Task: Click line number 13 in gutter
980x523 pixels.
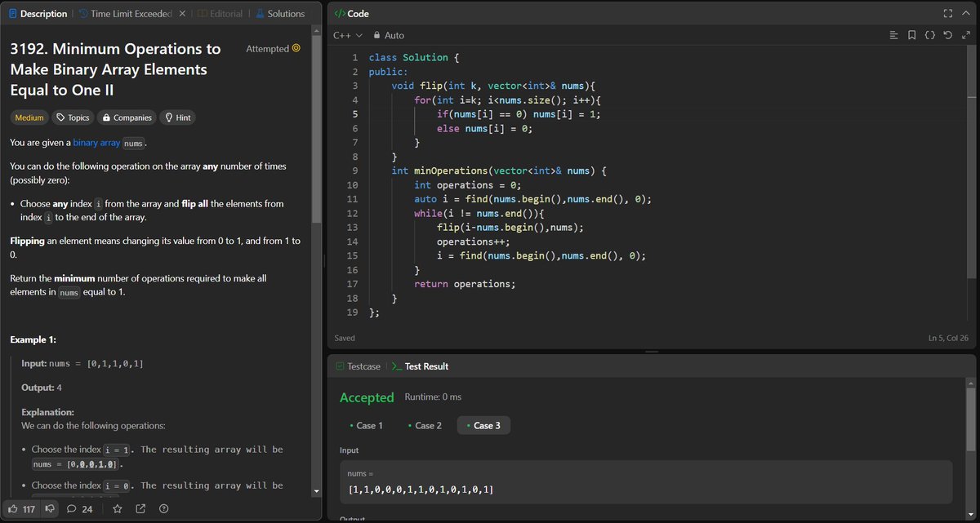Action: tap(352, 228)
